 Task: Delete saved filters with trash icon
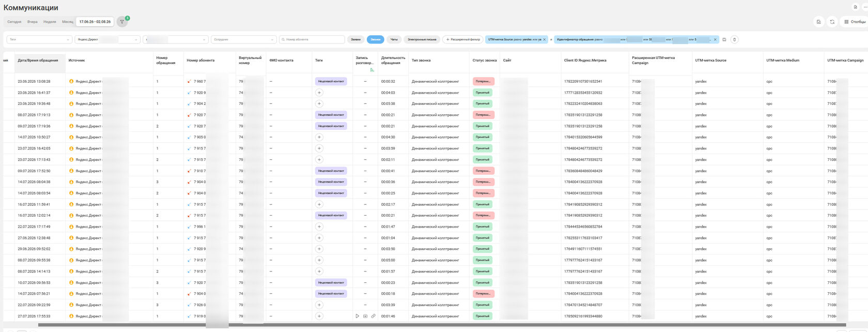(735, 39)
